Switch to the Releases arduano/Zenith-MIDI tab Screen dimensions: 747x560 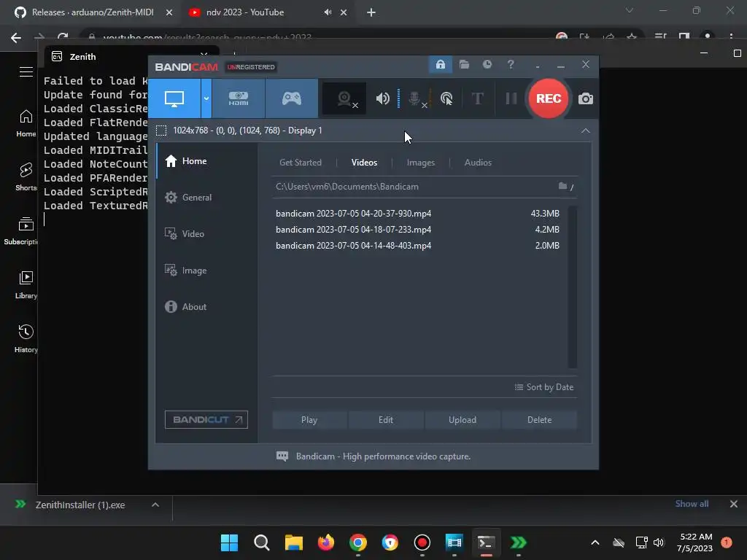[93, 12]
